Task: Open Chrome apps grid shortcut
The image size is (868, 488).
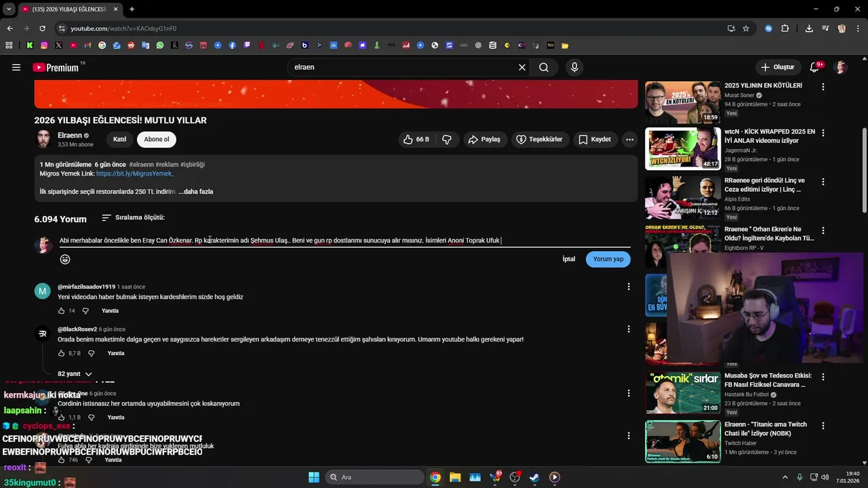Action: click(9, 45)
